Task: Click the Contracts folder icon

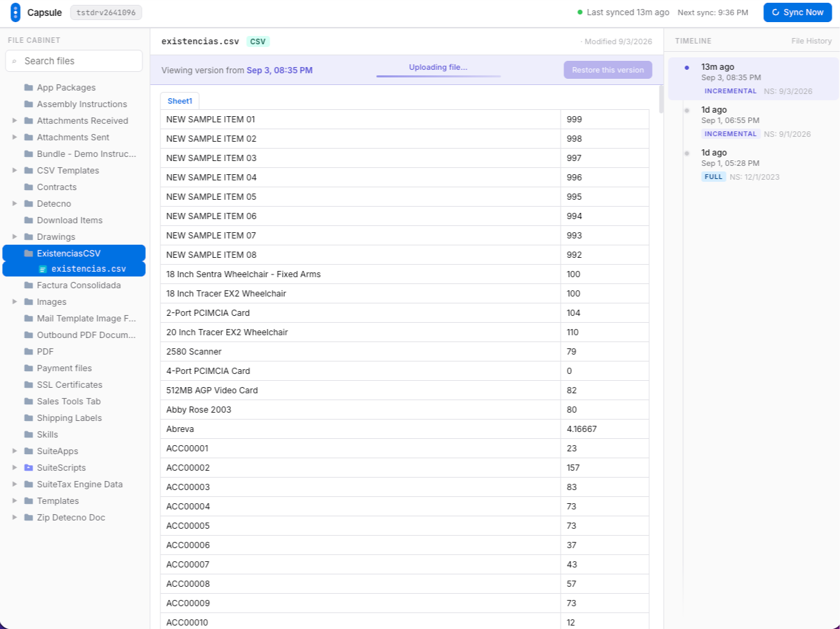Action: point(28,187)
